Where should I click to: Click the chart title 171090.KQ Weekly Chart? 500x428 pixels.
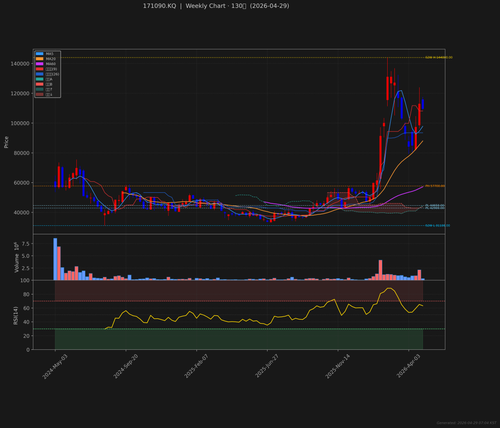(216, 6)
